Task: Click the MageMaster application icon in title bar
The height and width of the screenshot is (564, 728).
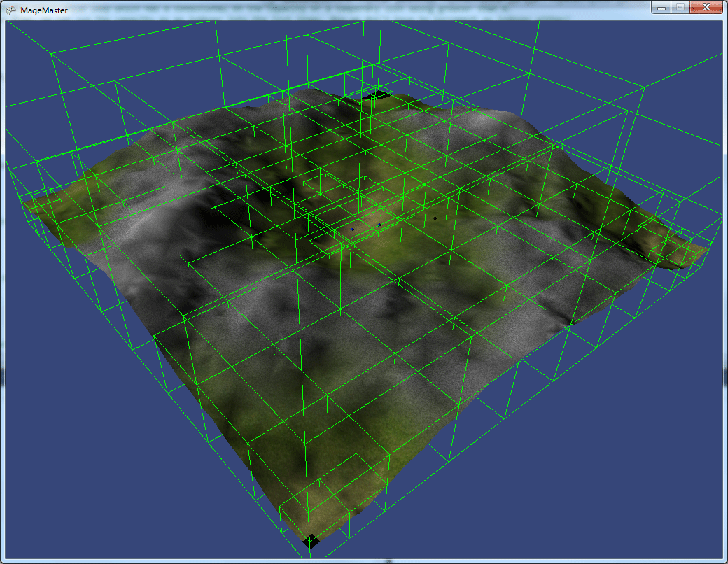Action: coord(11,10)
